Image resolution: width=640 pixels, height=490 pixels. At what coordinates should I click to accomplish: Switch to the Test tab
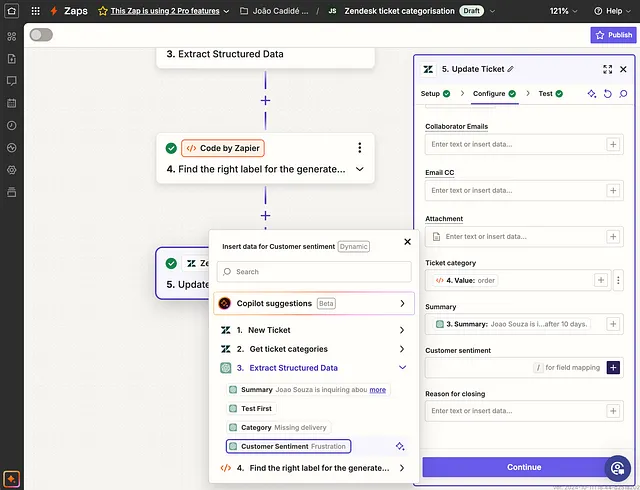[x=551, y=94]
